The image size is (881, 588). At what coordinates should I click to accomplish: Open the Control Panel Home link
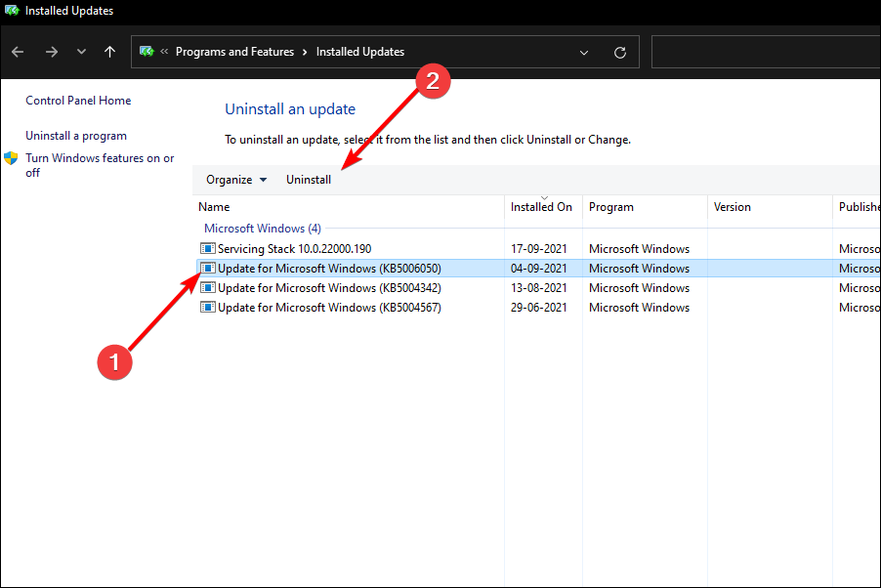pyautogui.click(x=78, y=101)
